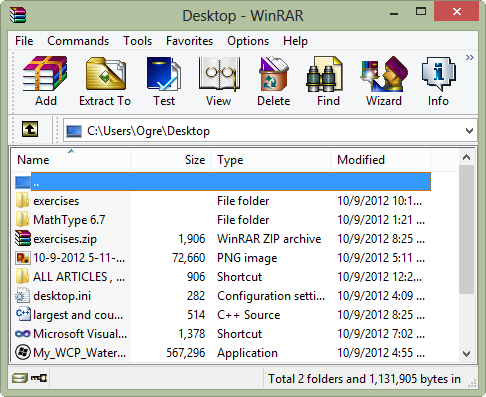The image size is (486, 397).
Task: Minimize the WinRAR window
Action: coord(394,14)
